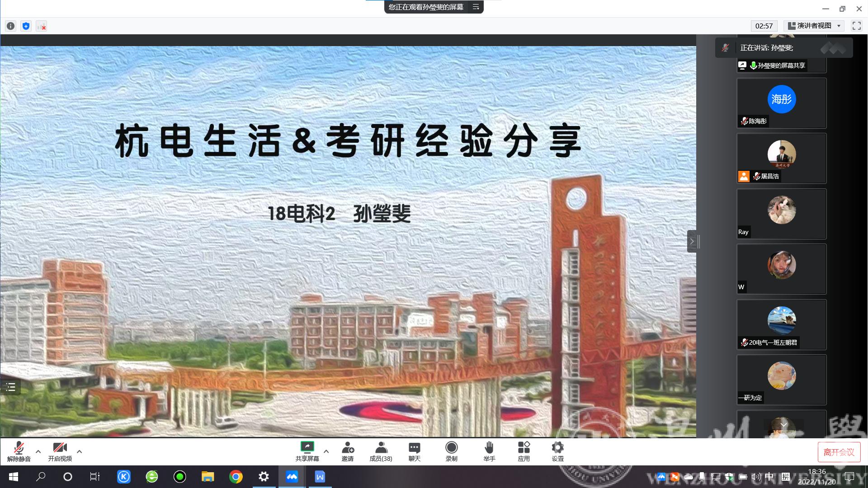Screen dimensions: 868x488
Task: Click the meeting info icon
Action: coord(11,26)
